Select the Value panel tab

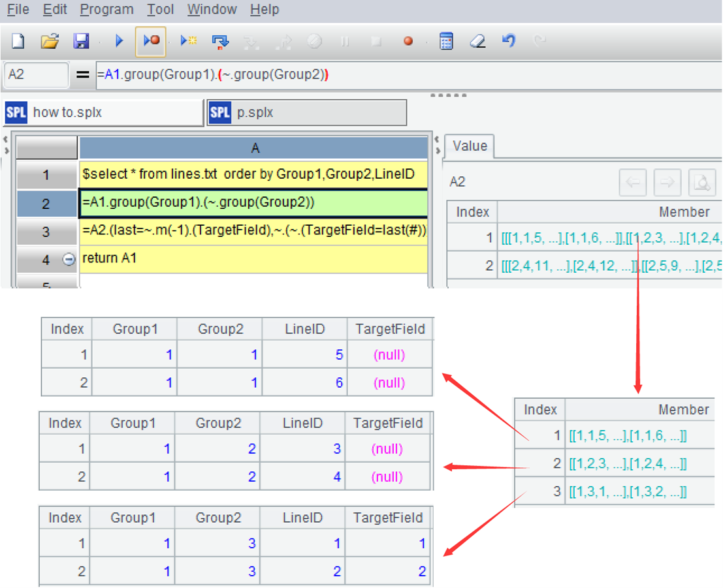pyautogui.click(x=470, y=146)
